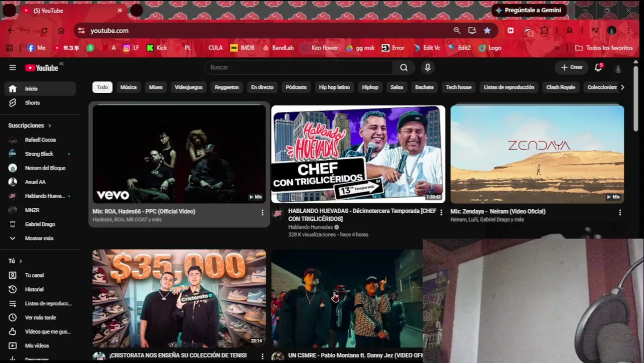Open Cristorata $35,000 sneakers video thumbnail
Viewport: 644px width, 363px height.
(179, 298)
